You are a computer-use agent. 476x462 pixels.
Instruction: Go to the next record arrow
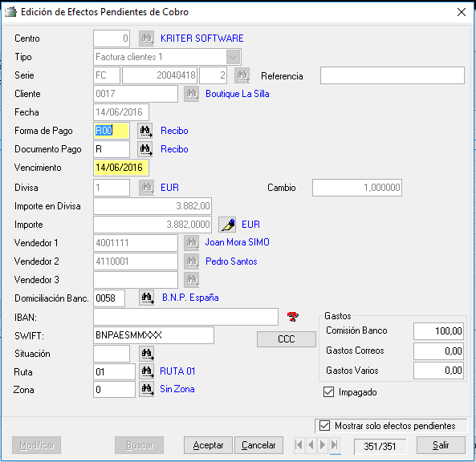[323, 445]
